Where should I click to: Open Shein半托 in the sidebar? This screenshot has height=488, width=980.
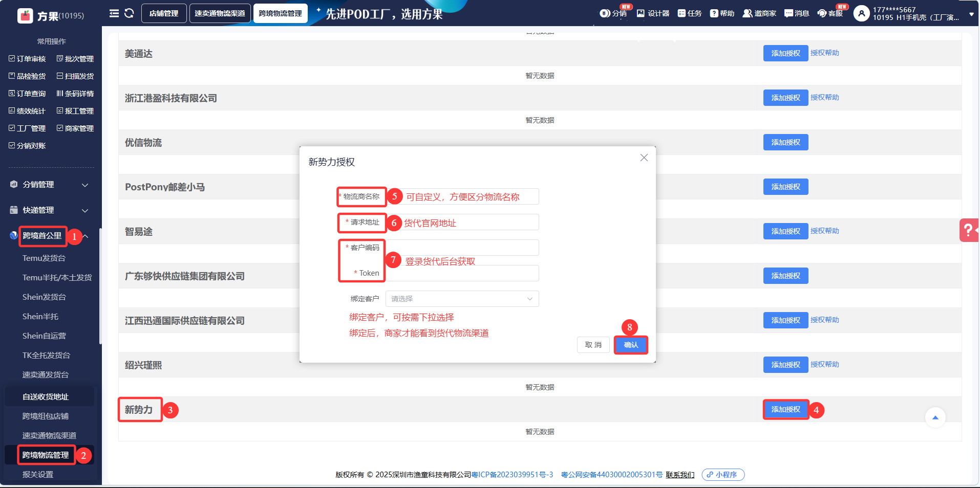[40, 317]
